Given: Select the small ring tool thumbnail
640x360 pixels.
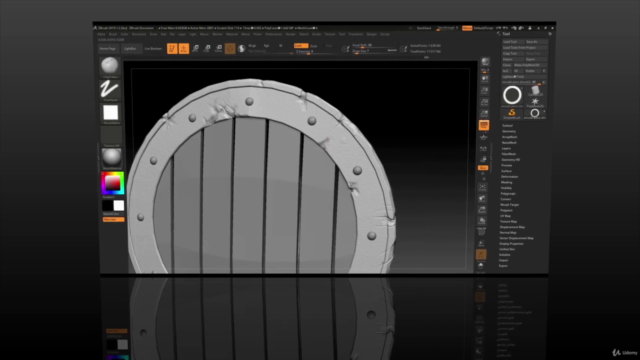Looking at the screenshot, I should pyautogui.click(x=535, y=113).
